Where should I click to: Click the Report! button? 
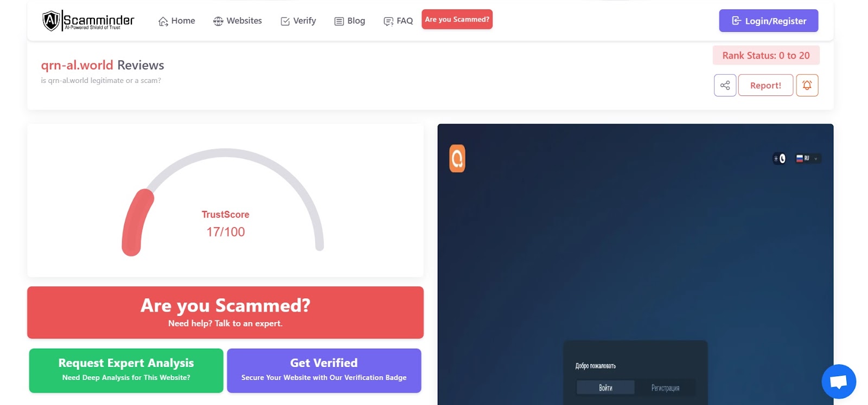click(765, 85)
